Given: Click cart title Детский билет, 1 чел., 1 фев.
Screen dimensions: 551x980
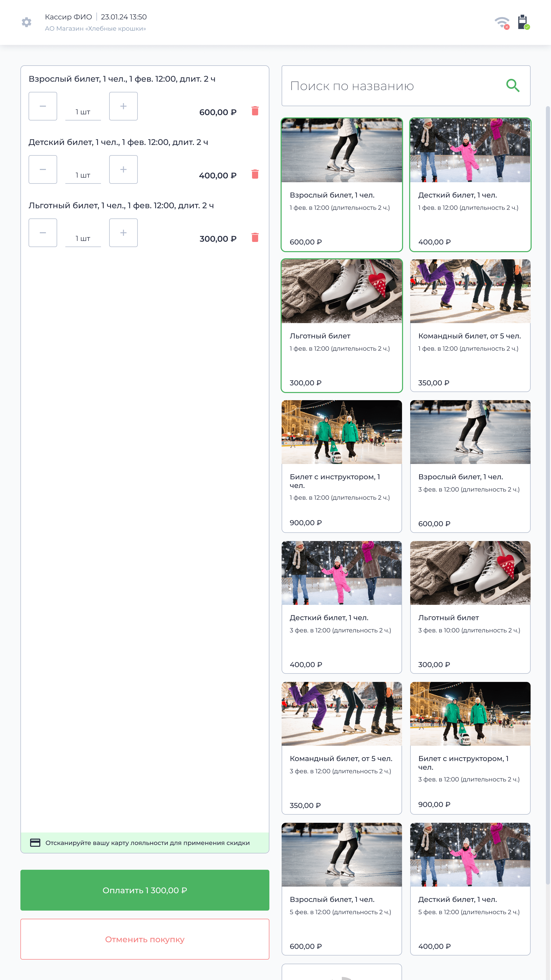Looking at the screenshot, I should [118, 142].
